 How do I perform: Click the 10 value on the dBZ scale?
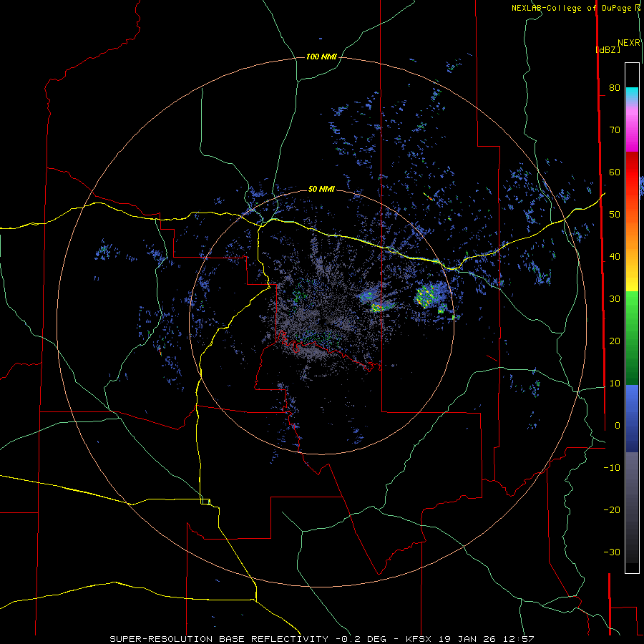click(x=615, y=384)
